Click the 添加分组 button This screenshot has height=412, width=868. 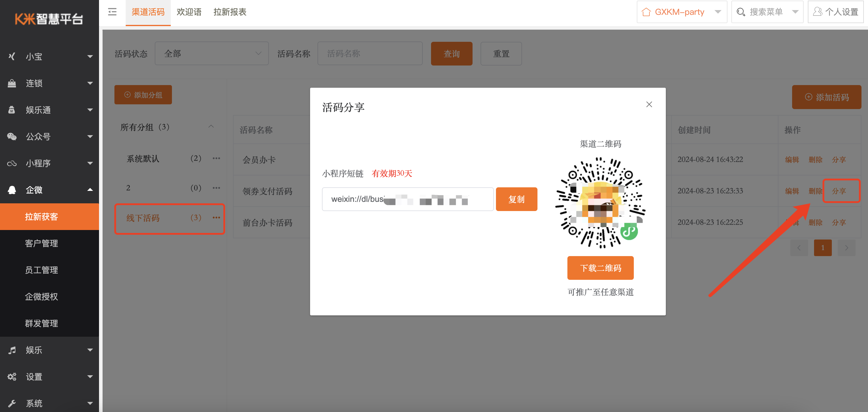point(143,95)
